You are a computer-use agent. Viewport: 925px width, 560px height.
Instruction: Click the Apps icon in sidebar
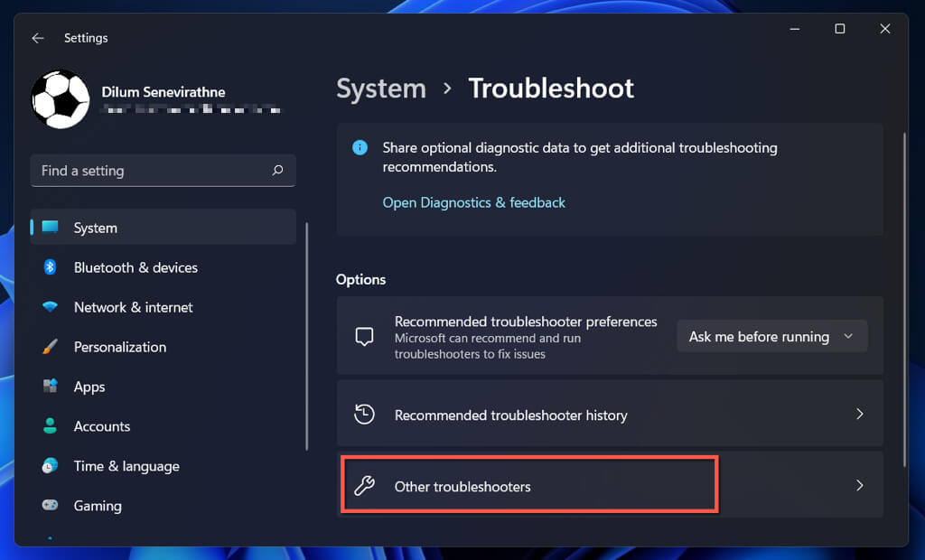(51, 387)
